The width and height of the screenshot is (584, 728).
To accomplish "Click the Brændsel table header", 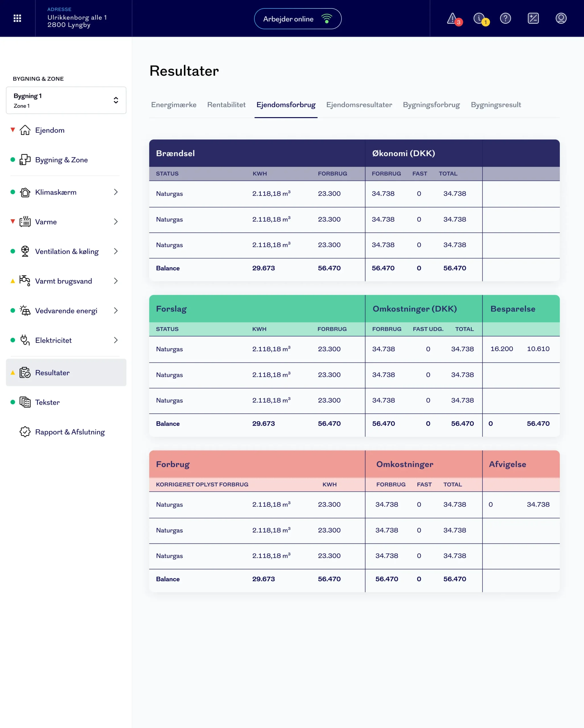I will click(x=175, y=153).
